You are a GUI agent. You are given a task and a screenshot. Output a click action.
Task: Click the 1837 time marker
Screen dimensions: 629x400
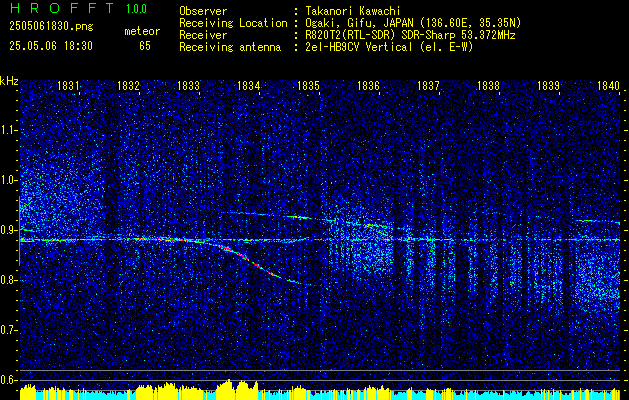pyautogui.click(x=428, y=85)
